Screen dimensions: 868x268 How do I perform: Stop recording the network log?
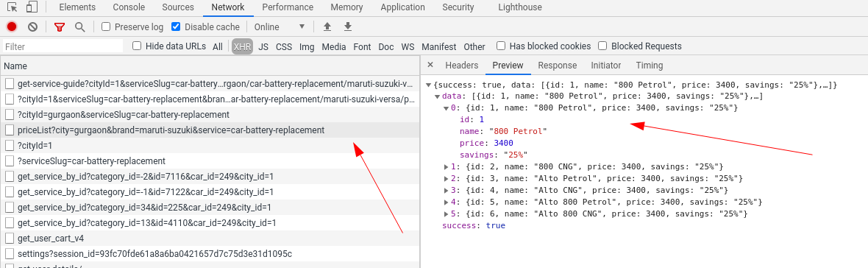12,27
